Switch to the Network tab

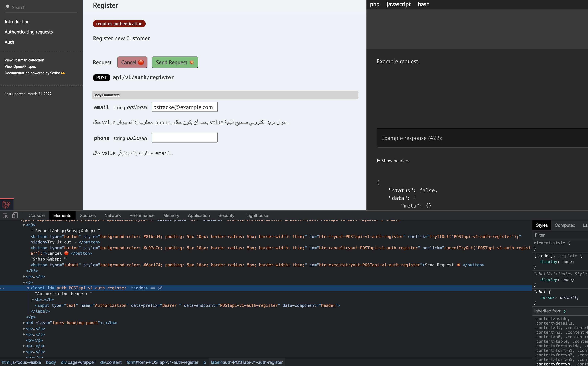113,215
